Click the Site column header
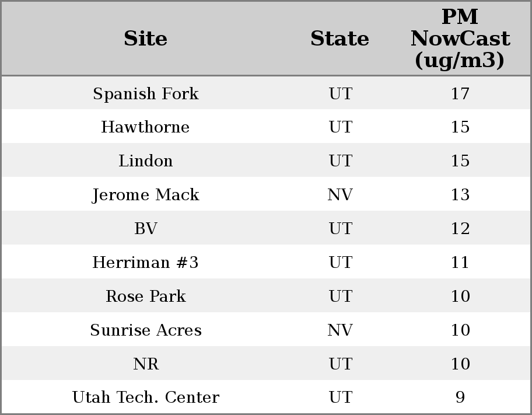 (145, 39)
